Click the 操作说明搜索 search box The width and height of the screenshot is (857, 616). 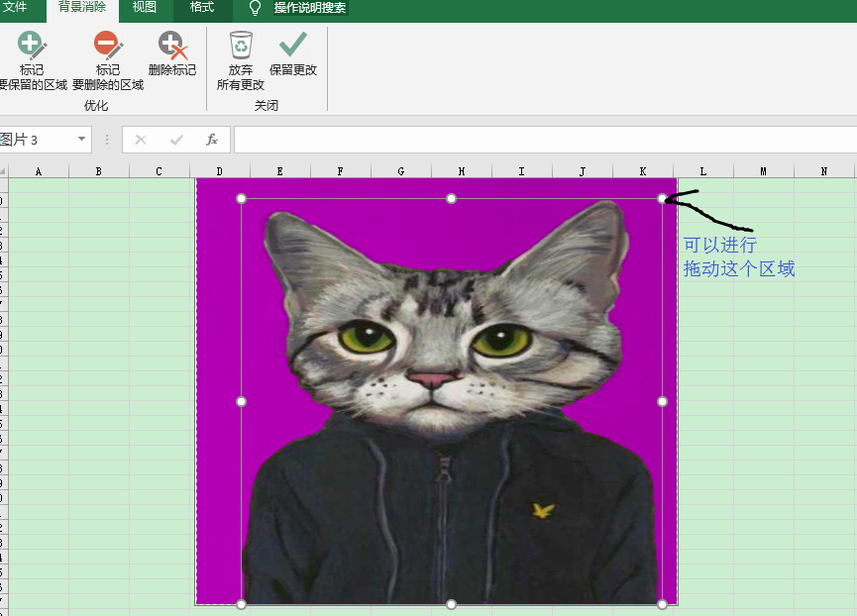[x=310, y=8]
